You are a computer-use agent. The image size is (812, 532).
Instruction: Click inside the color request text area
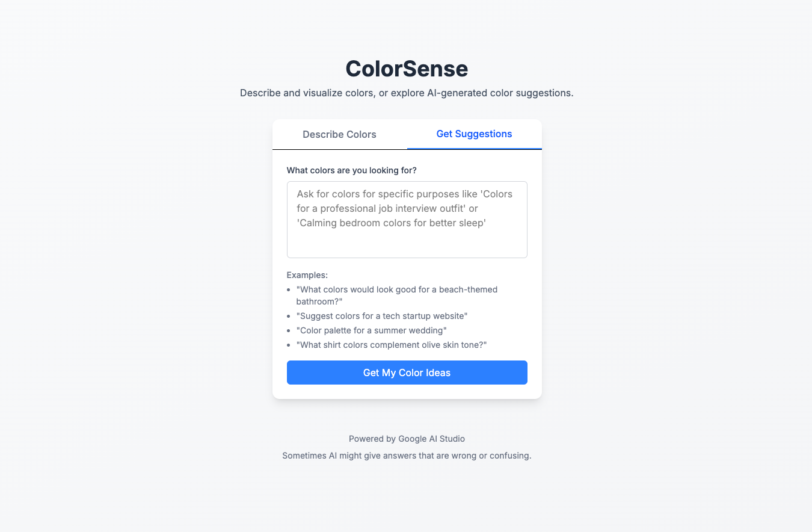[x=407, y=220]
